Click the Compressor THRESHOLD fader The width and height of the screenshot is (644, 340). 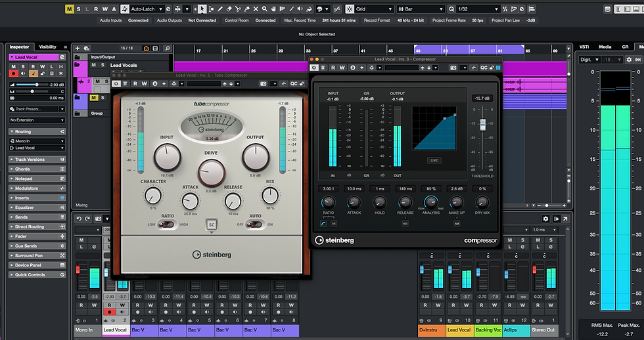[482, 125]
